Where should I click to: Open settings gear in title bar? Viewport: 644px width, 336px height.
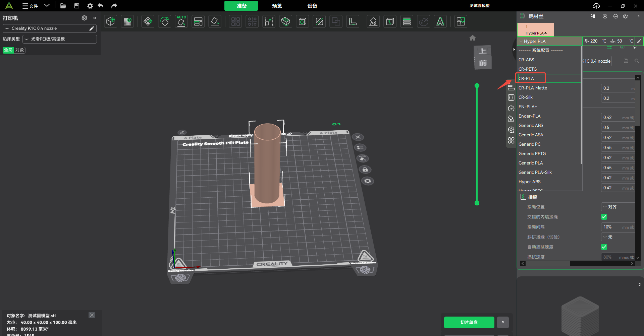pyautogui.click(x=90, y=6)
